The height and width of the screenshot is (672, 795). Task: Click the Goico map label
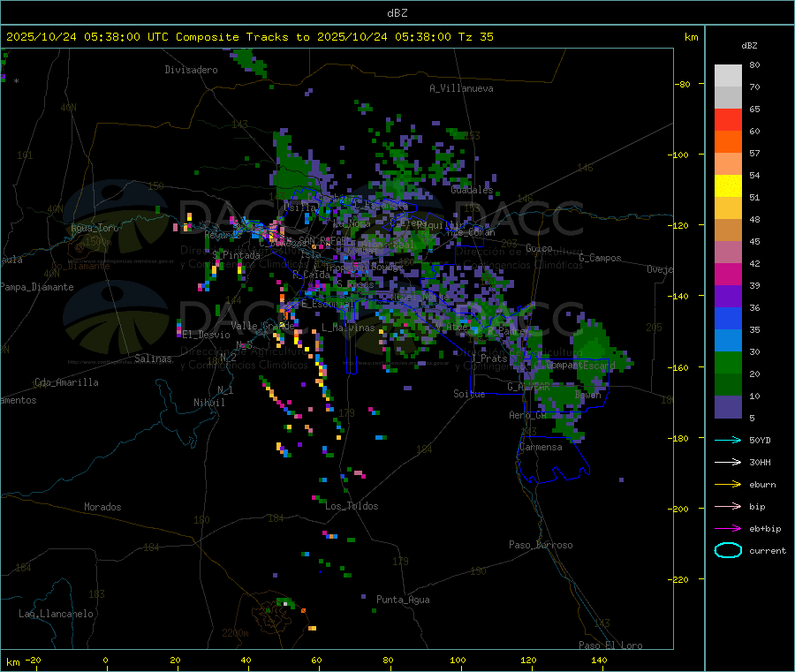pos(539,248)
